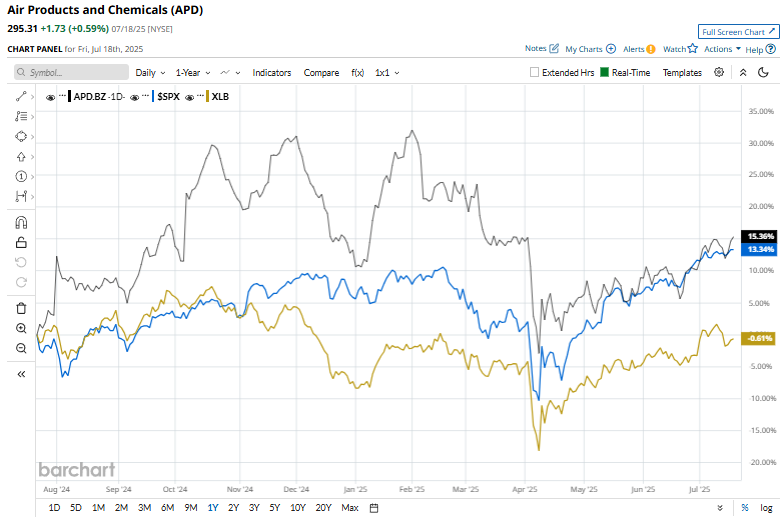Screen dimensions: 781x523
Task: Open the chart type line dropdown
Action: point(230,73)
